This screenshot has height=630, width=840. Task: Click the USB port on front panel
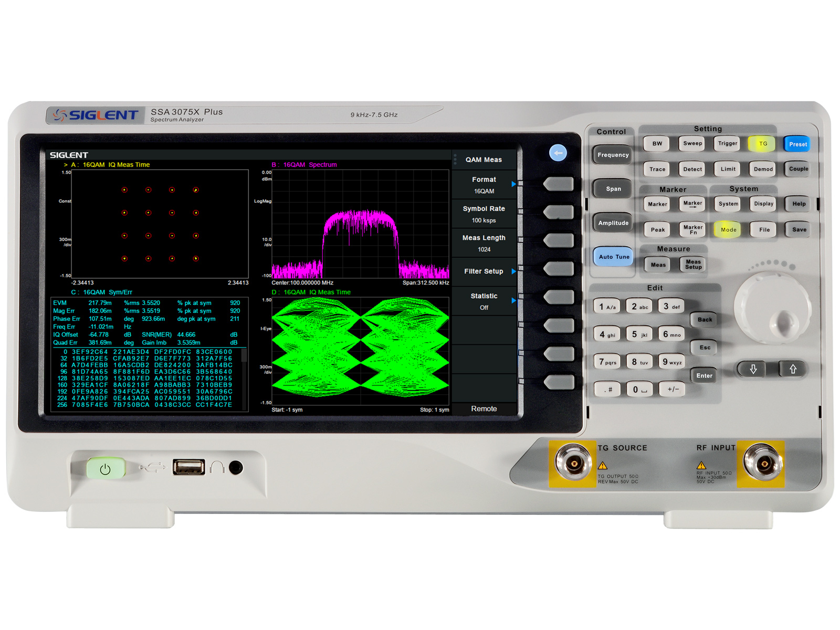189,467
